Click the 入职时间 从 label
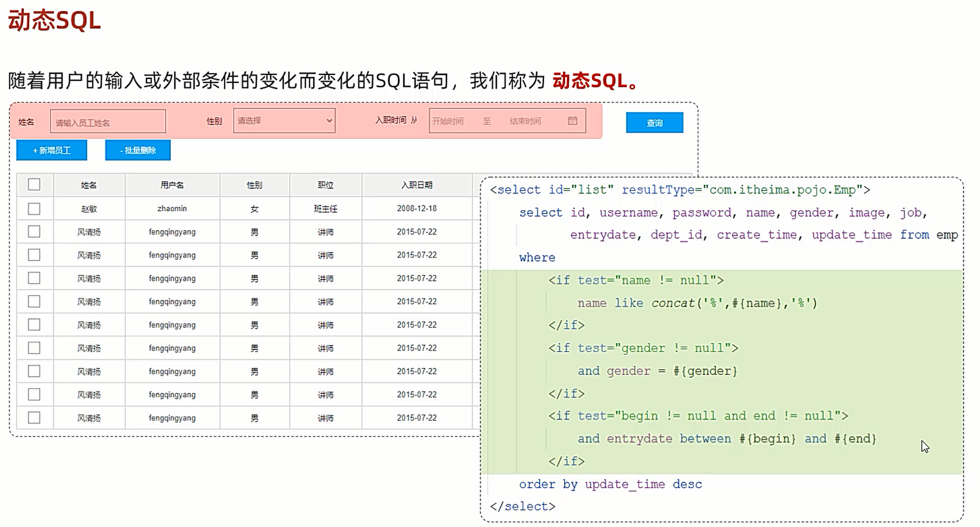This screenshot has width=980, height=527. [x=396, y=120]
